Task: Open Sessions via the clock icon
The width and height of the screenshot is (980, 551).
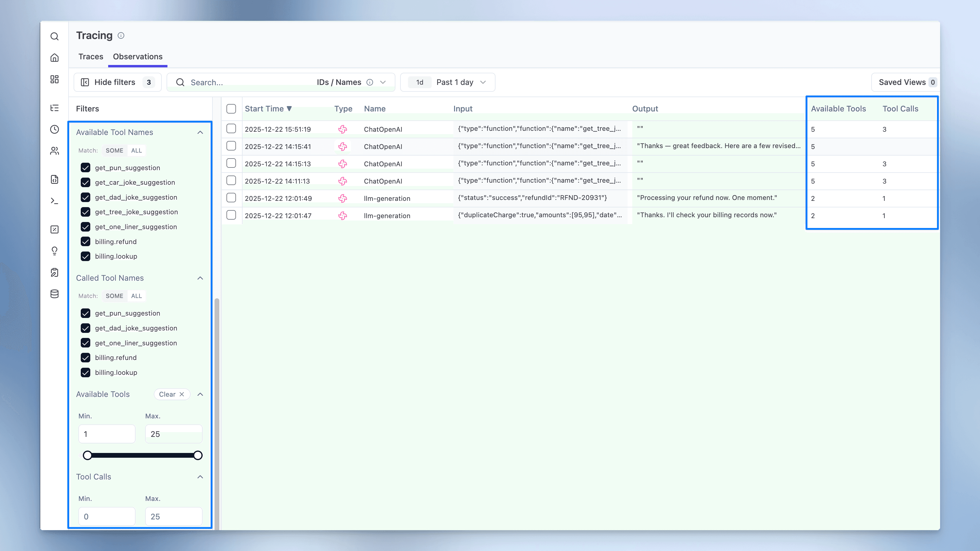Action: click(55, 129)
